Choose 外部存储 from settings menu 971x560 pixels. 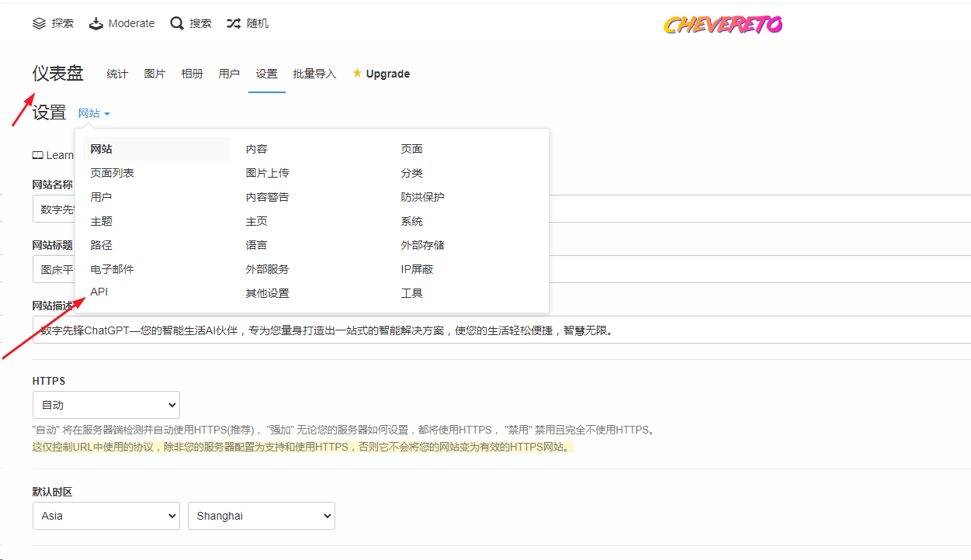pos(422,245)
